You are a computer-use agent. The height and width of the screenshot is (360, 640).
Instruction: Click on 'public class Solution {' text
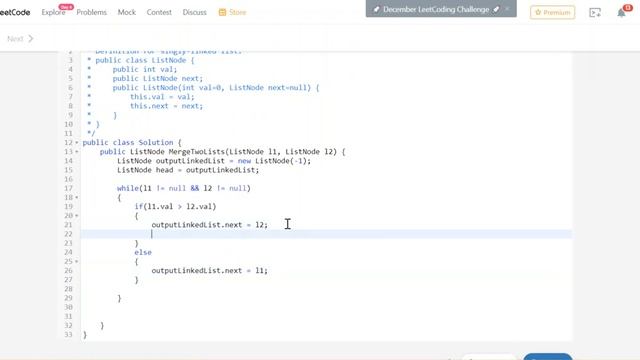tap(132, 142)
